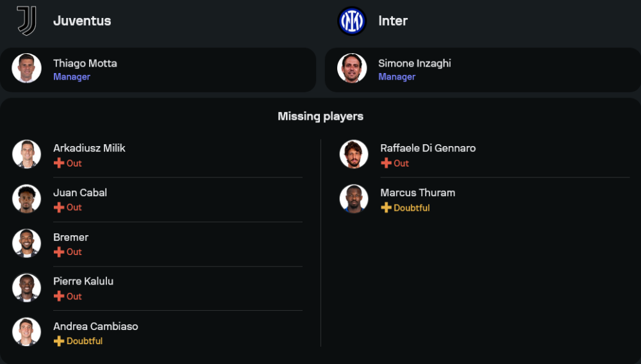Click the yellow doubtful cross under Andrea Cambiaso
This screenshot has width=641, height=364.
click(59, 341)
